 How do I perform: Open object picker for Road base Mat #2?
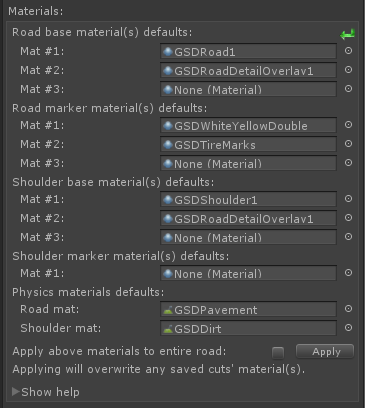348,70
